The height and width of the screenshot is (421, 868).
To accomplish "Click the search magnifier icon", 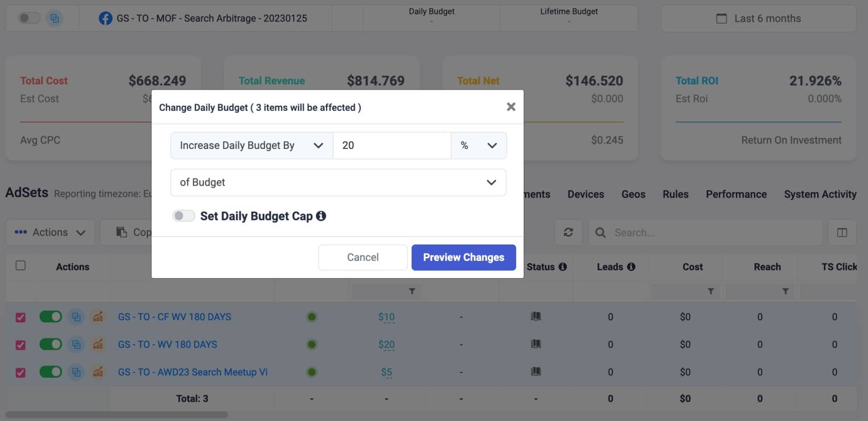I will [x=601, y=233].
